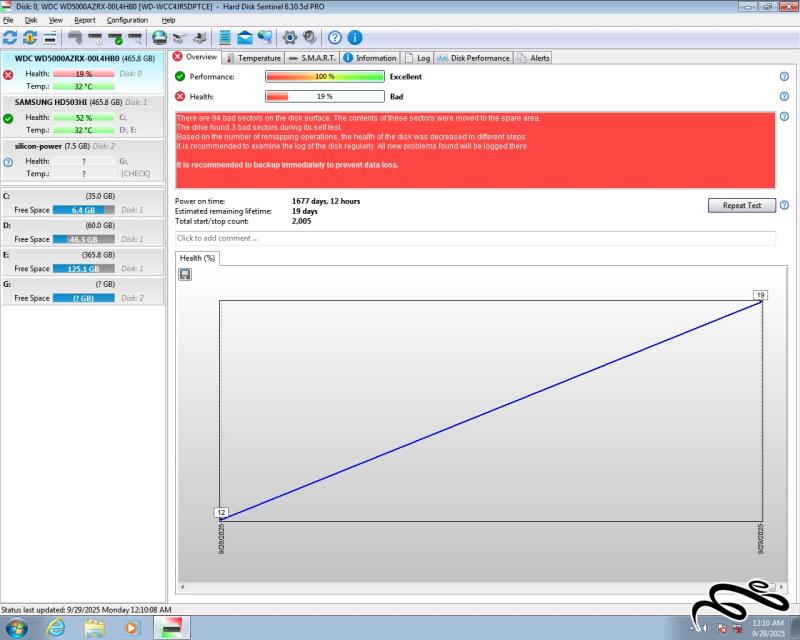Click the 'Click to add comment' field

pos(475,238)
